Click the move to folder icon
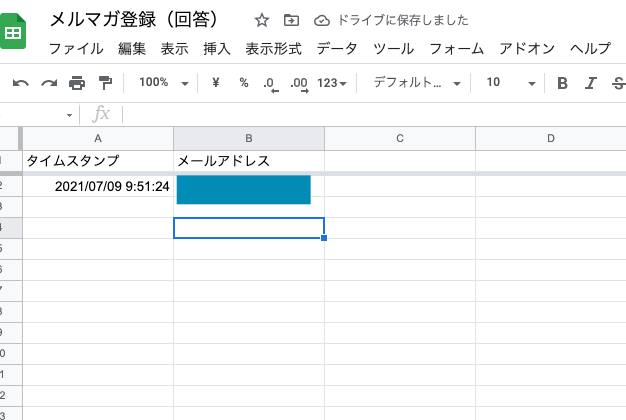The height and width of the screenshot is (420, 626). tap(291, 21)
